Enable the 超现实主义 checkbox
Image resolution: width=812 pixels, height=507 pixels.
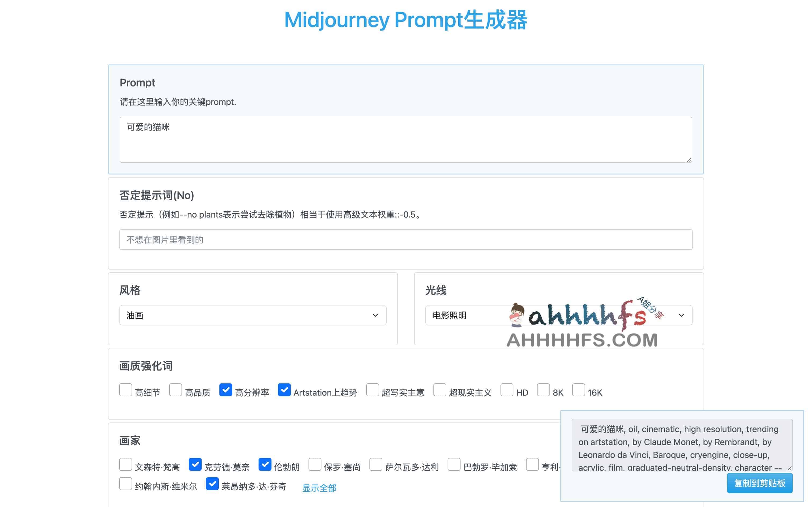point(440,390)
